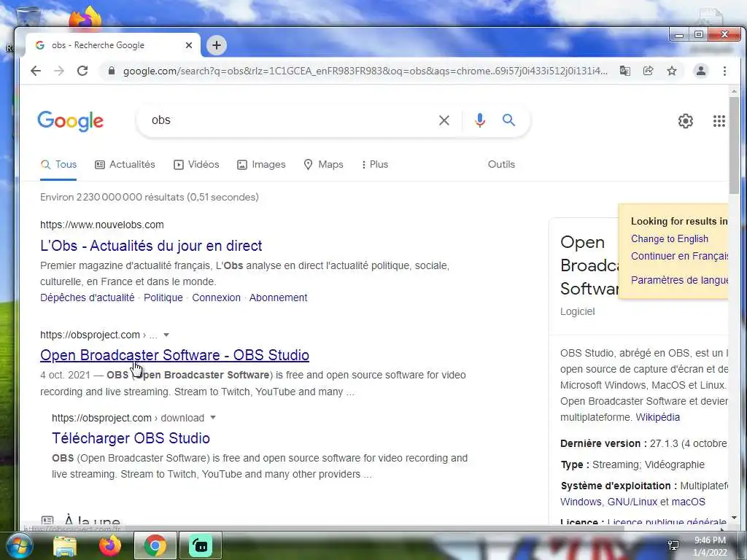Open the Outils search tools
The height and width of the screenshot is (560, 747).
[x=501, y=164]
